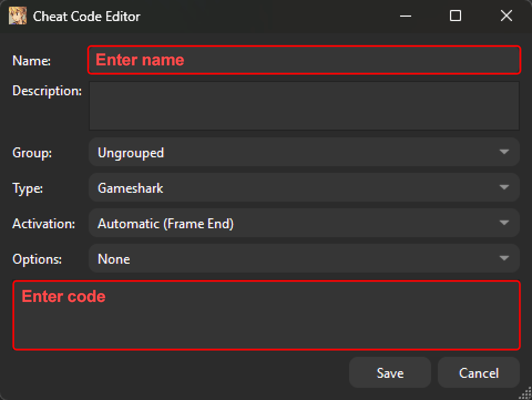Open the Group dropdown set to Ungrouped

coord(304,152)
